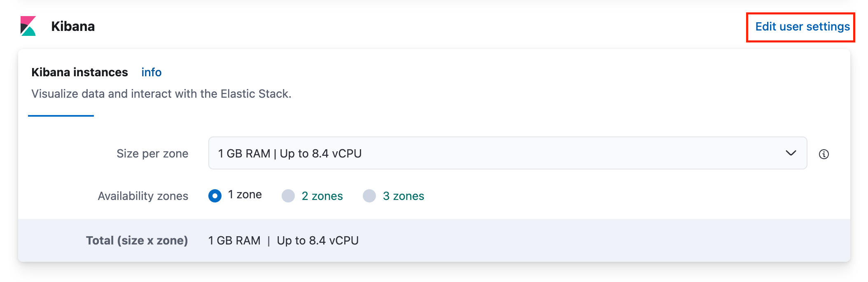
Task: Click the Kibana section heading
Action: pos(73,26)
